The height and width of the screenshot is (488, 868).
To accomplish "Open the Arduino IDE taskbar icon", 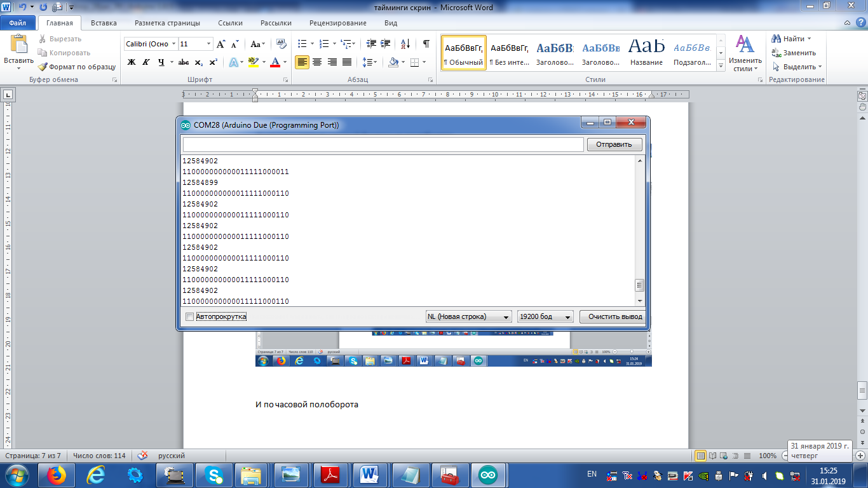I will (488, 475).
